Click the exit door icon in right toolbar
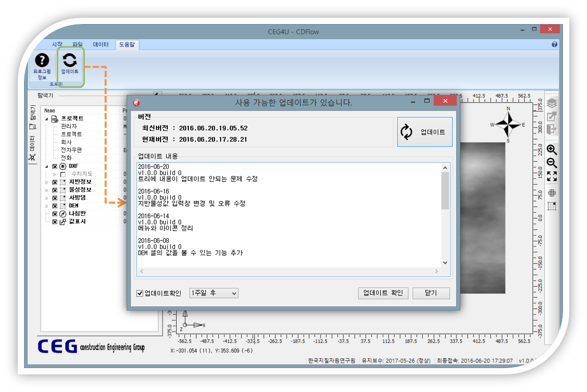 (552, 129)
